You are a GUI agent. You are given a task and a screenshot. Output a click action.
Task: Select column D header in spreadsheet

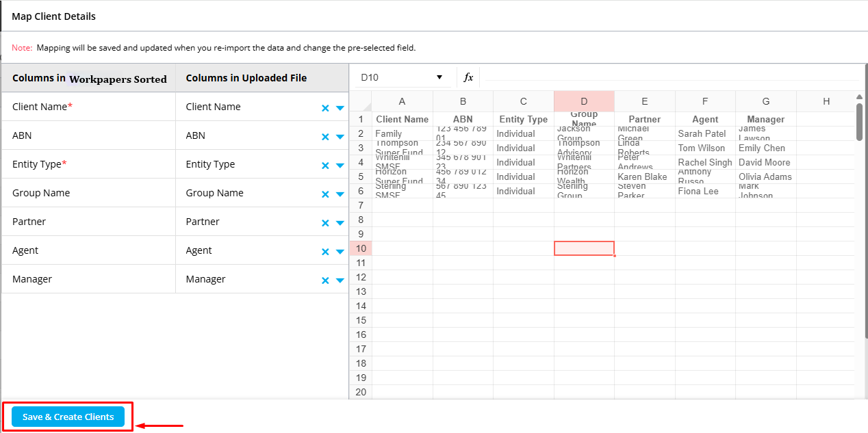[584, 101]
